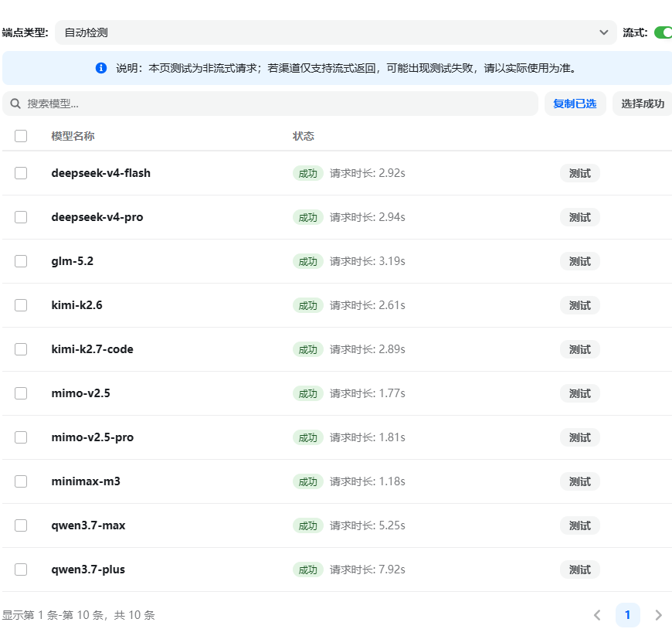This screenshot has width=672, height=629.
Task: Run 测试 for kimi-k2.6
Action: (x=580, y=305)
